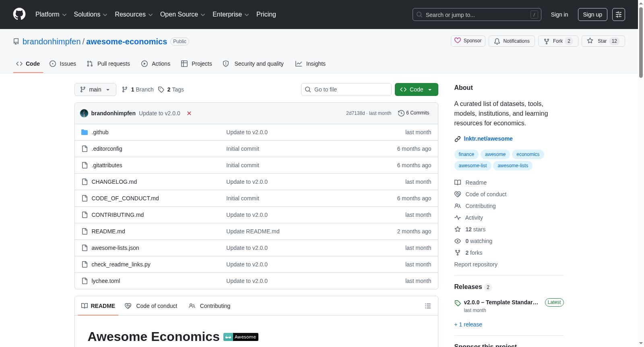Switch to the Issues tab

click(63, 64)
